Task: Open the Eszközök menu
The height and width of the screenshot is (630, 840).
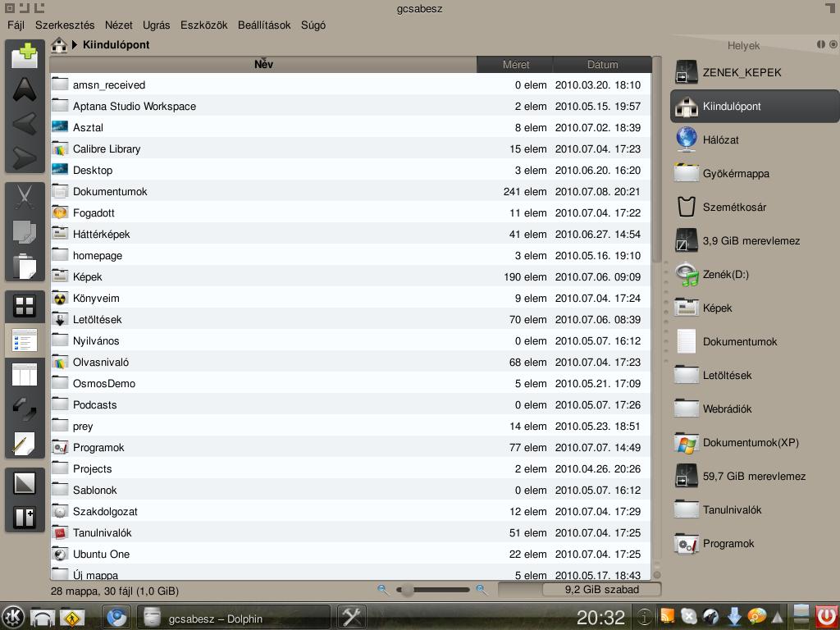Action: (204, 25)
